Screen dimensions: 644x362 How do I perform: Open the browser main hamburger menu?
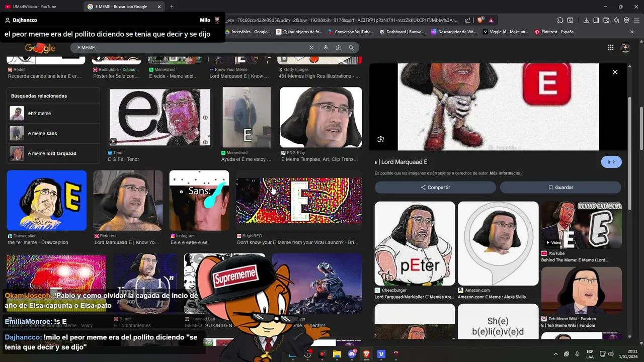[636, 20]
